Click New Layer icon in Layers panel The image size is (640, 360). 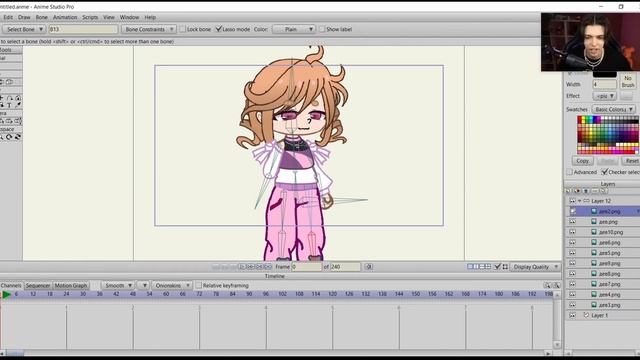pos(568,191)
